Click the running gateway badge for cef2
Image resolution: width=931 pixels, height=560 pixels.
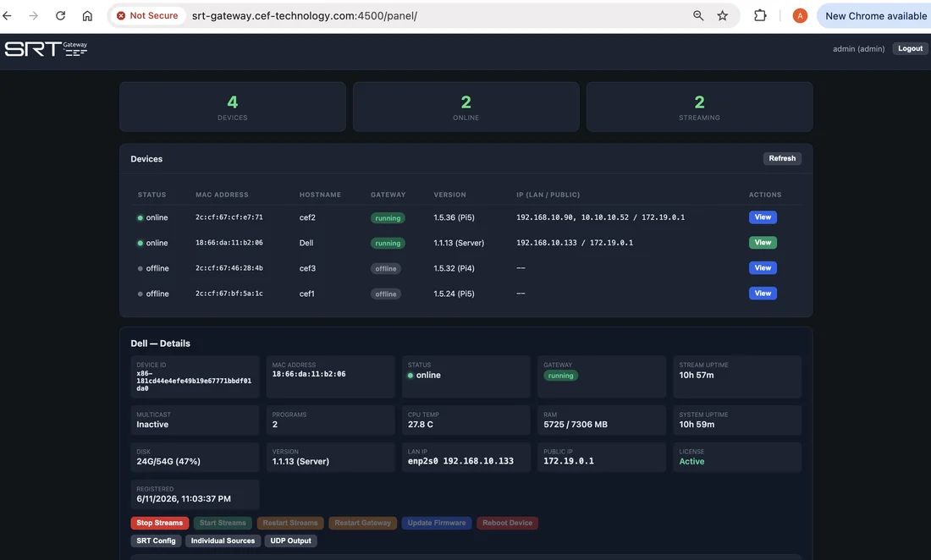coord(388,218)
